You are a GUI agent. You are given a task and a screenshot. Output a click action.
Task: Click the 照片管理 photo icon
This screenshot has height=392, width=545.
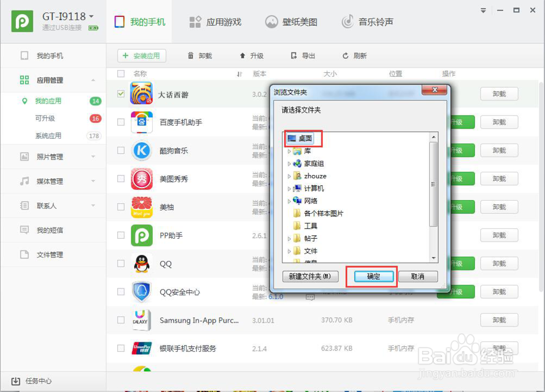click(x=25, y=156)
